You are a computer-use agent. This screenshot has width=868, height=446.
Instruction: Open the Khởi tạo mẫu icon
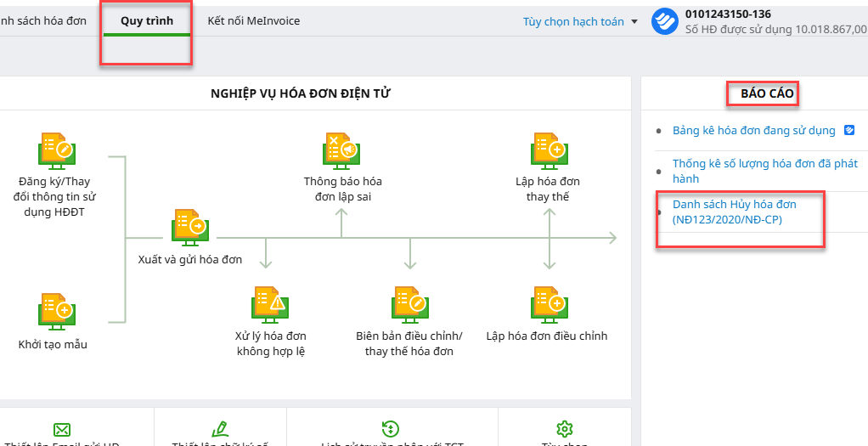click(56, 310)
